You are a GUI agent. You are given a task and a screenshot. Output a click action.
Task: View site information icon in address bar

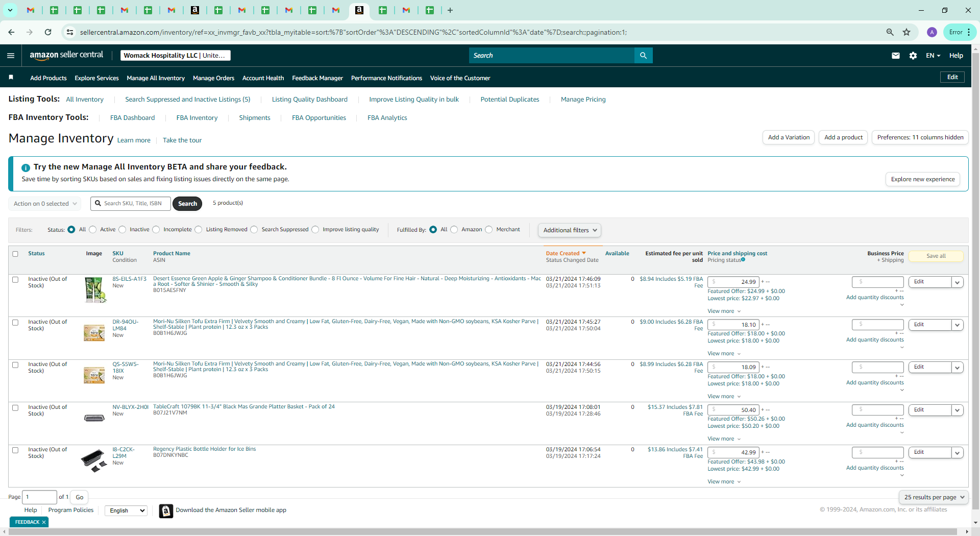[x=70, y=32]
